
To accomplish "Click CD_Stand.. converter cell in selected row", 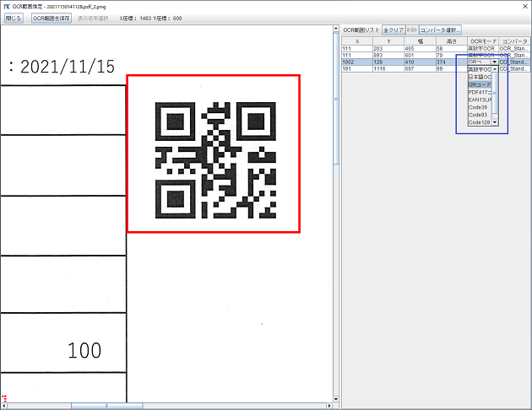I will [x=514, y=62].
